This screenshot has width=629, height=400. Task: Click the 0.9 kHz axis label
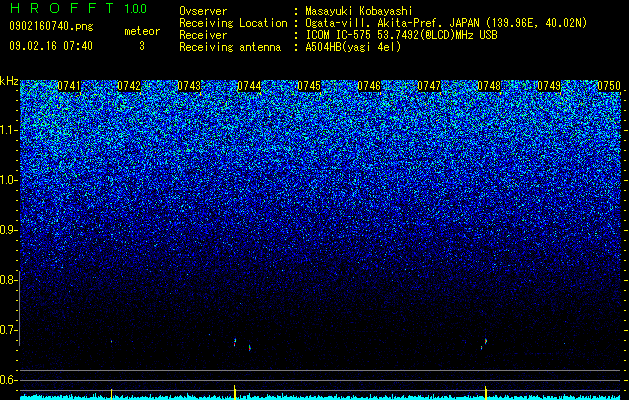tap(8, 230)
